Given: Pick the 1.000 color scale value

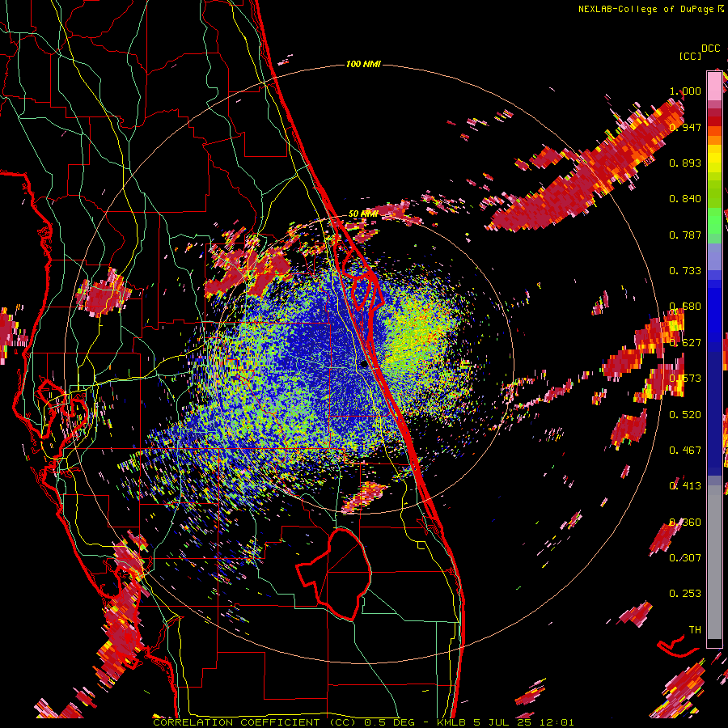Looking at the screenshot, I should tap(685, 91).
